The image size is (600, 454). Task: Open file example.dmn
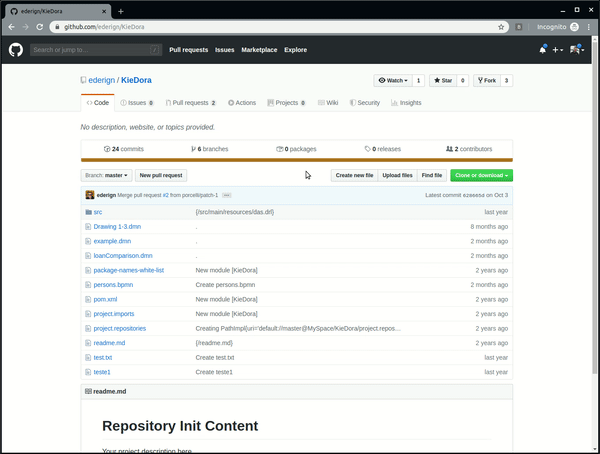(112, 241)
